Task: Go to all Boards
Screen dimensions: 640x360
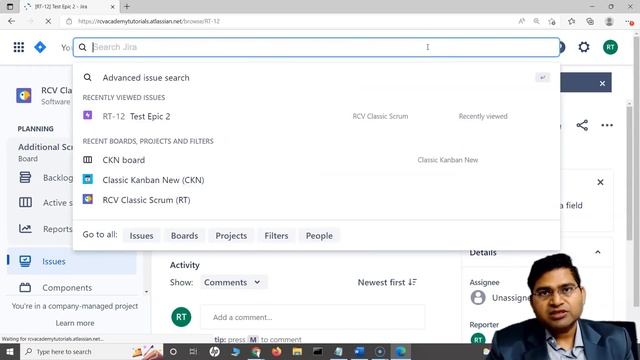Action: [x=184, y=236]
